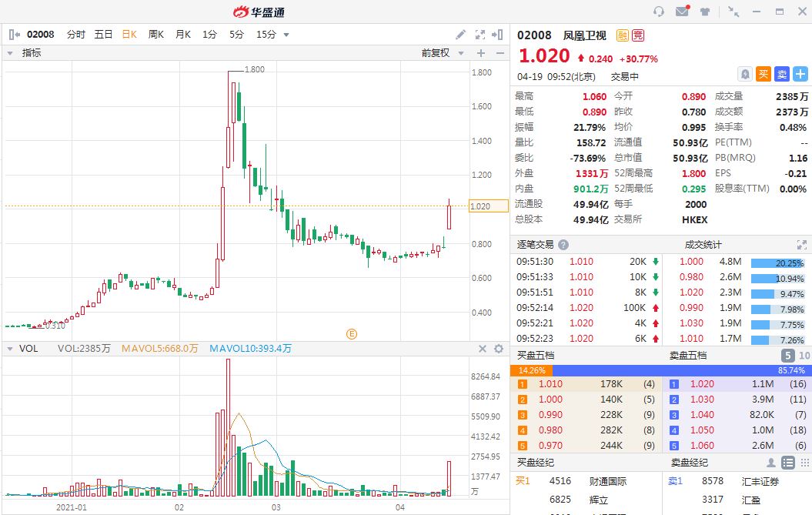The height and width of the screenshot is (515, 812).
Task: Open VOL indicator settings gear
Action: 499,349
